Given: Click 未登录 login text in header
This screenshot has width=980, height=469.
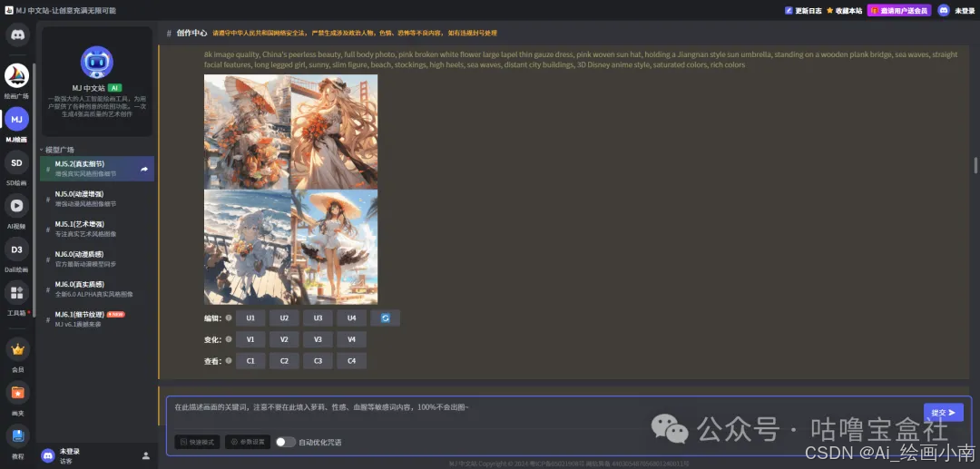Looking at the screenshot, I should click(965, 11).
